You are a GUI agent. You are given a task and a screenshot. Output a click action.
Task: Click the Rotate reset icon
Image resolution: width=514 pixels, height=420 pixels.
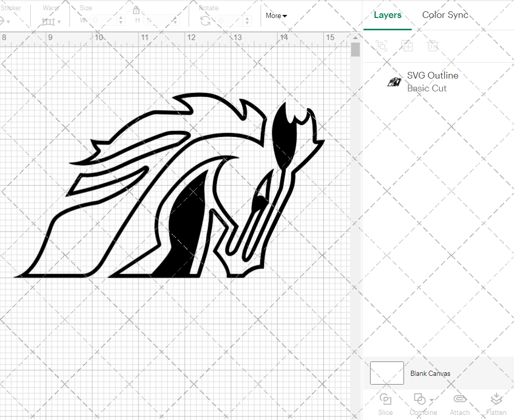205,20
